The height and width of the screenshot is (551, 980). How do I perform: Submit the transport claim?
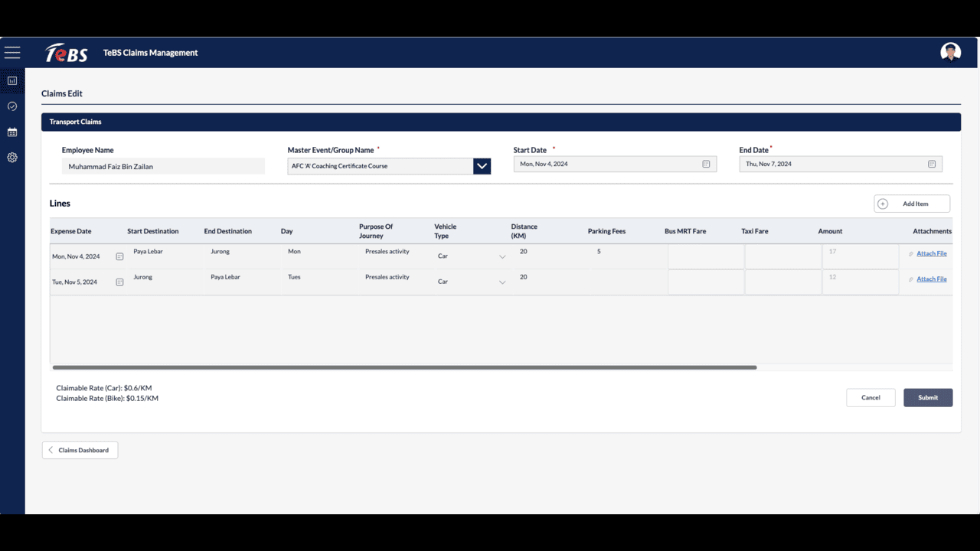pos(928,397)
